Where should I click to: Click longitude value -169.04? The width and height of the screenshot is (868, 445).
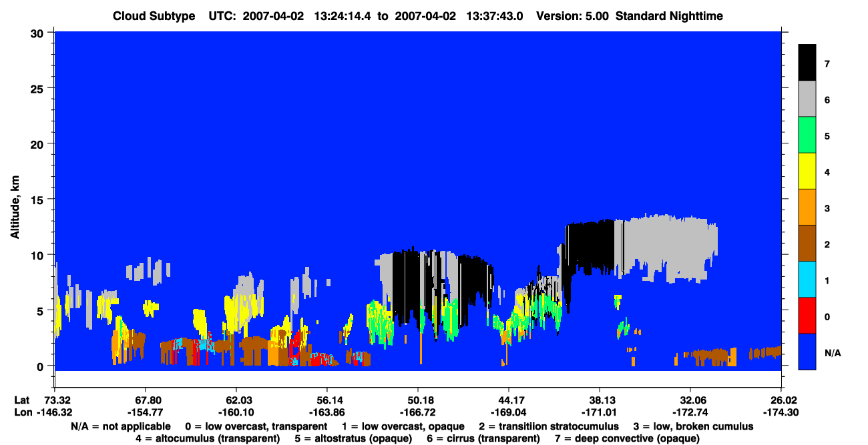pos(509,412)
